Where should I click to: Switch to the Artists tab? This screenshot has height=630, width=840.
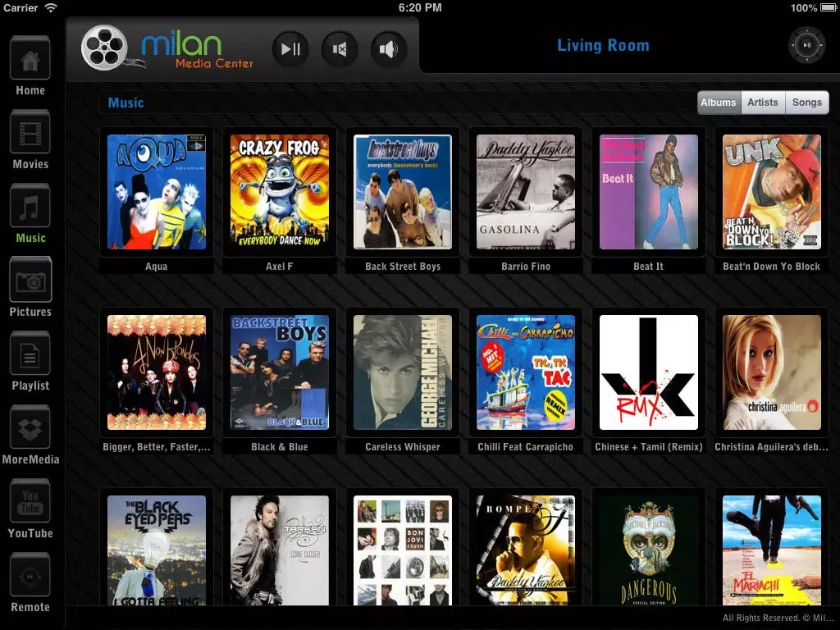coord(763,103)
